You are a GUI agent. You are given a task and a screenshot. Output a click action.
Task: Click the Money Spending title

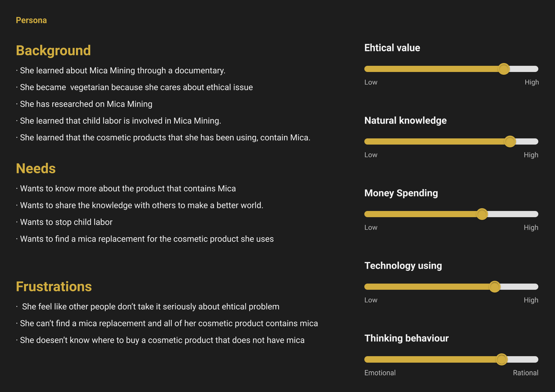401,193
